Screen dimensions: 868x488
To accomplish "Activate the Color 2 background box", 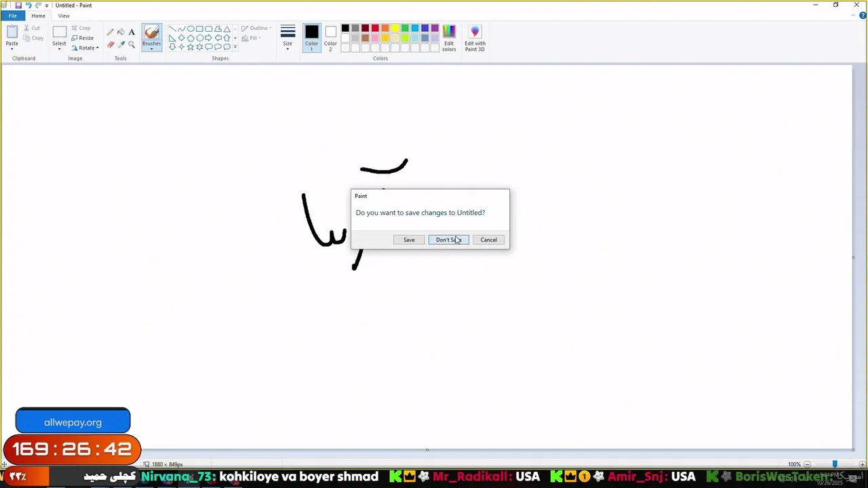I will click(x=330, y=37).
